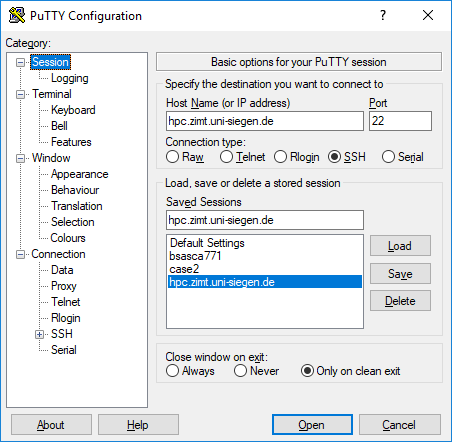Close the PuTTY Configuration window
This screenshot has width=453, height=442.
click(x=428, y=15)
